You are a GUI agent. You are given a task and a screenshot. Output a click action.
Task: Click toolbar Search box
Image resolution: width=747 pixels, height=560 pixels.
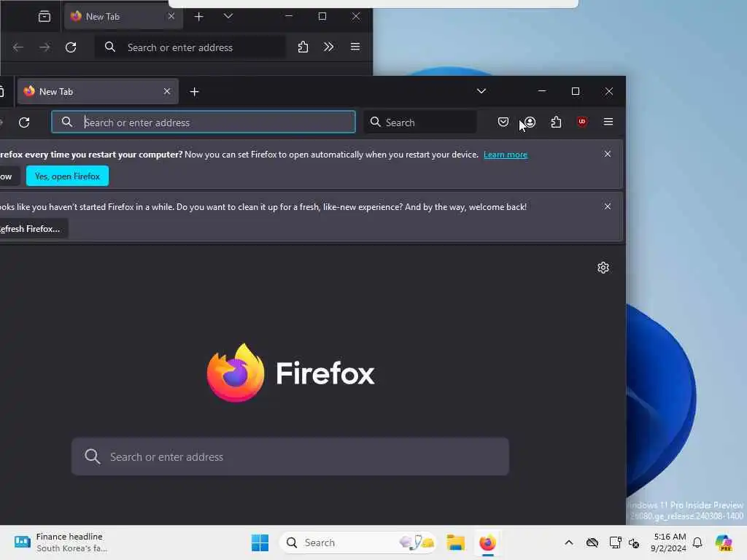[420, 122]
